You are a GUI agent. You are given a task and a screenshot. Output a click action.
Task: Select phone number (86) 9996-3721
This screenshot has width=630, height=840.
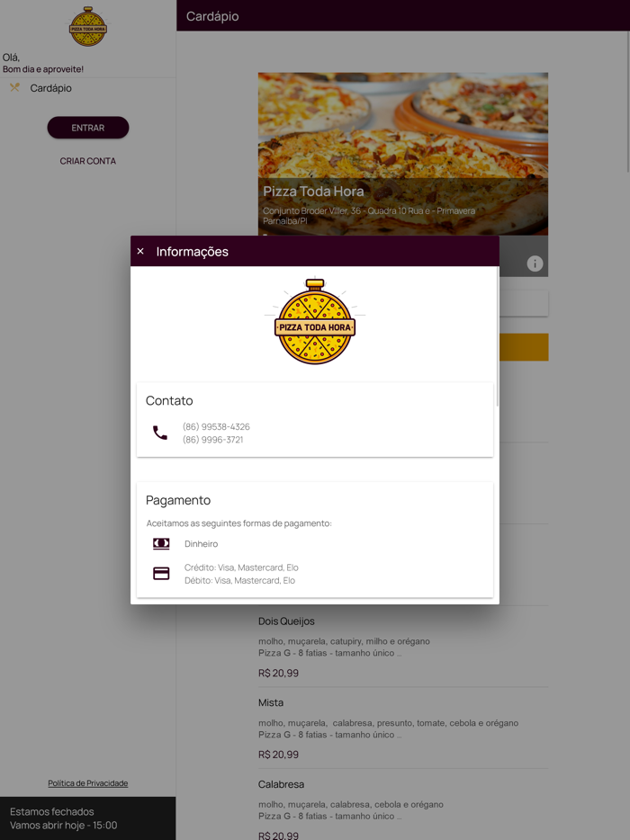tap(213, 440)
